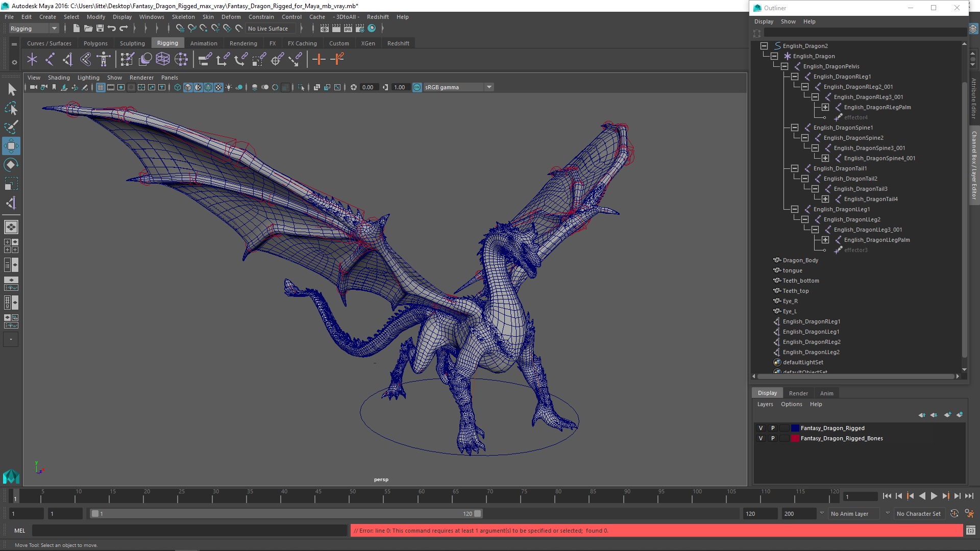Expand the English_DragonLLegPalm node
980x551 pixels.
click(x=825, y=240)
